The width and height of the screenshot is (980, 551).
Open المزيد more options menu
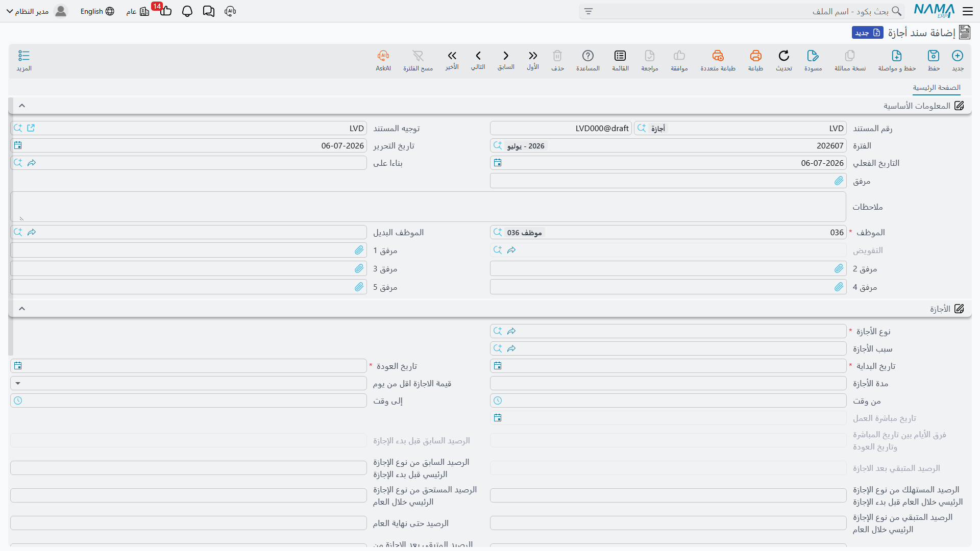pos(24,56)
